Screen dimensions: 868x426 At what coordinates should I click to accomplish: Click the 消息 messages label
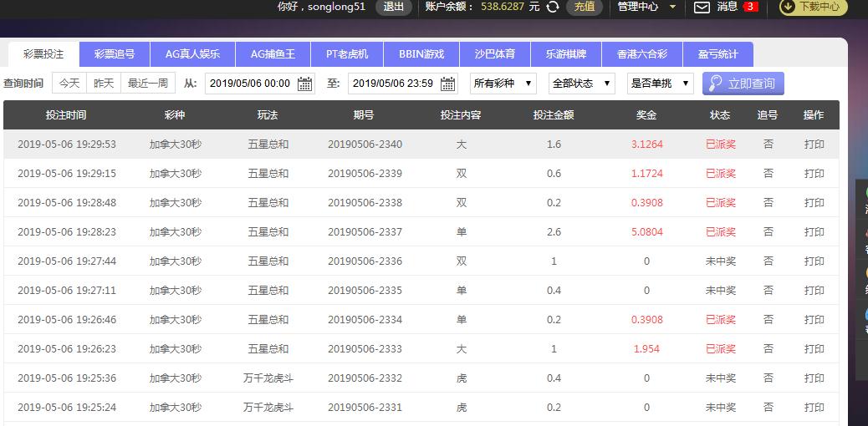tap(728, 7)
